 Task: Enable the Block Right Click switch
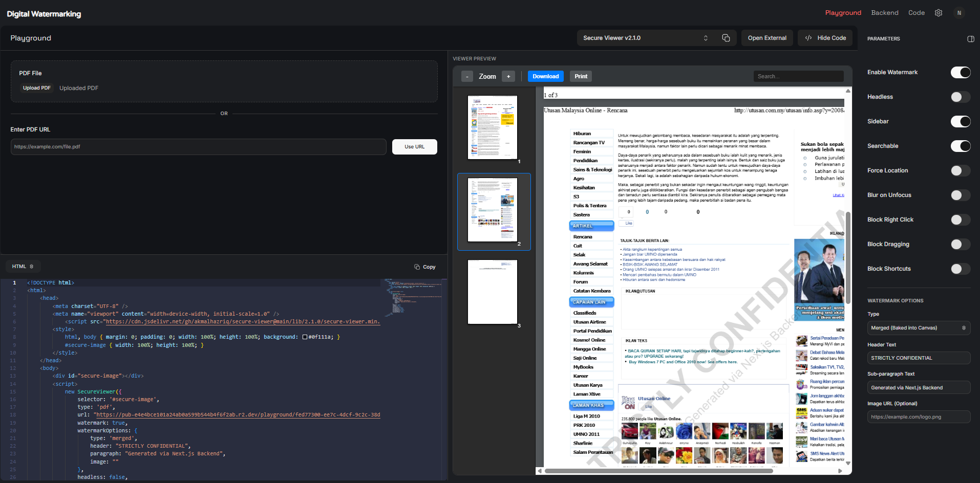coord(961,219)
